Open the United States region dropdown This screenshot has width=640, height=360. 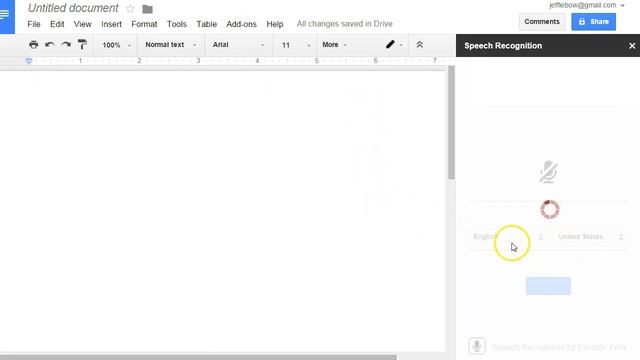point(591,237)
